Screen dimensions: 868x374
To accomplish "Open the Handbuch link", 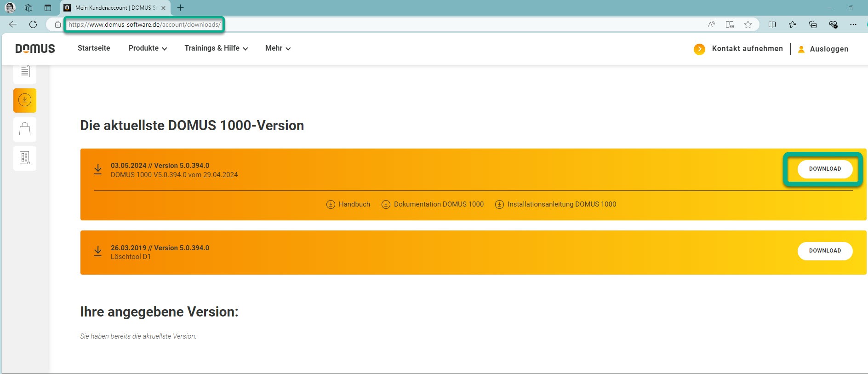I will [354, 204].
